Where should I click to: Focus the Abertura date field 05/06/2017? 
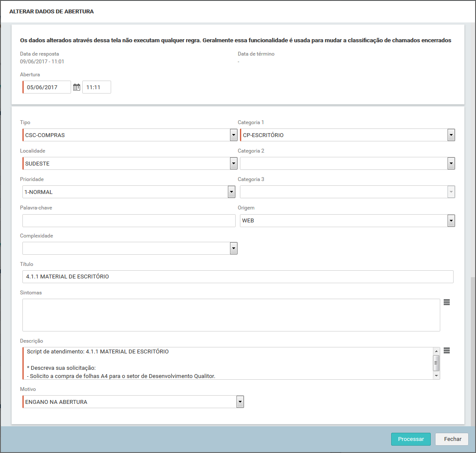pos(47,87)
